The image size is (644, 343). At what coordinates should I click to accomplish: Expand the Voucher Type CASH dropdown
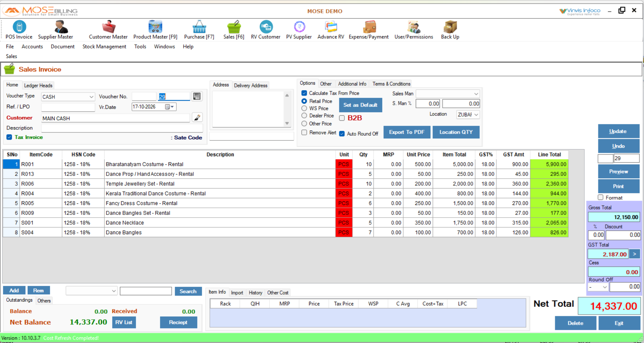(91, 97)
